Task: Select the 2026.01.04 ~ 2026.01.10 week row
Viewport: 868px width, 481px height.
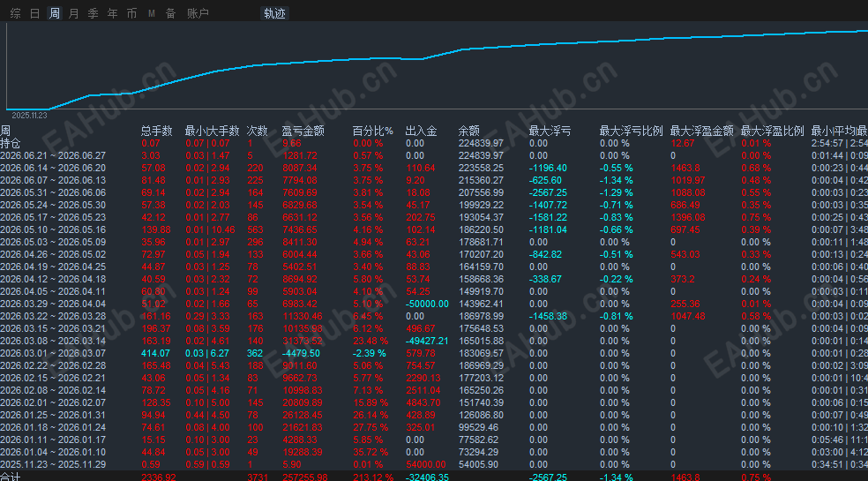Action: pos(434,452)
